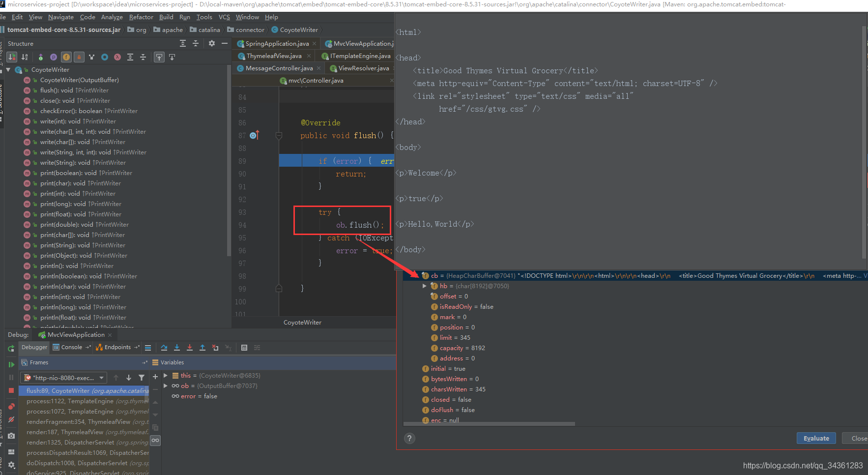Collapse CoyoteWriter root node in Structure
This screenshot has width=868, height=475.
coord(8,70)
